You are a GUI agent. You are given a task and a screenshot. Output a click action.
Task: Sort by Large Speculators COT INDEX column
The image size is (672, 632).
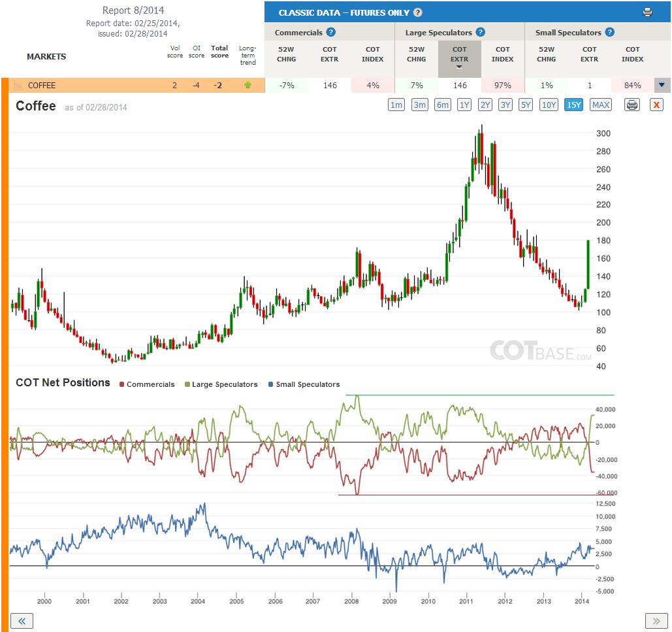tap(503, 54)
